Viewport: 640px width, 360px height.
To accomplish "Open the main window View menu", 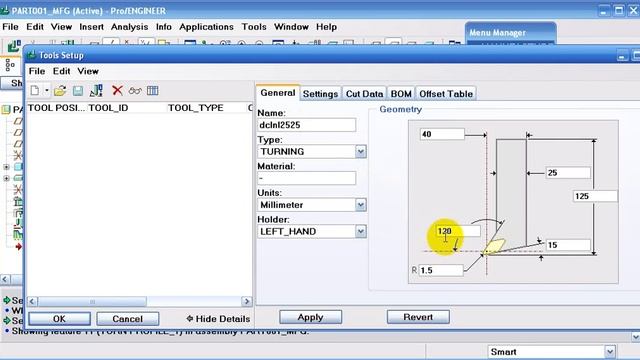I will click(61, 27).
